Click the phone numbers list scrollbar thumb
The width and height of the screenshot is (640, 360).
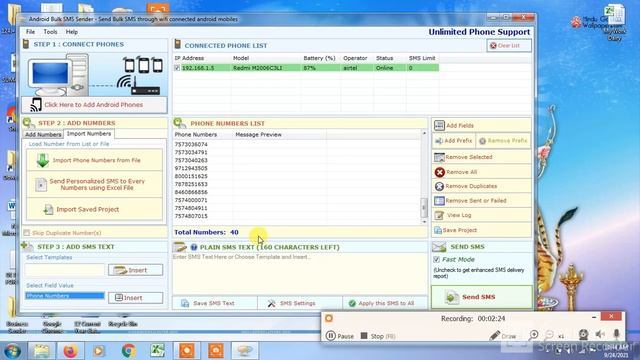424,208
